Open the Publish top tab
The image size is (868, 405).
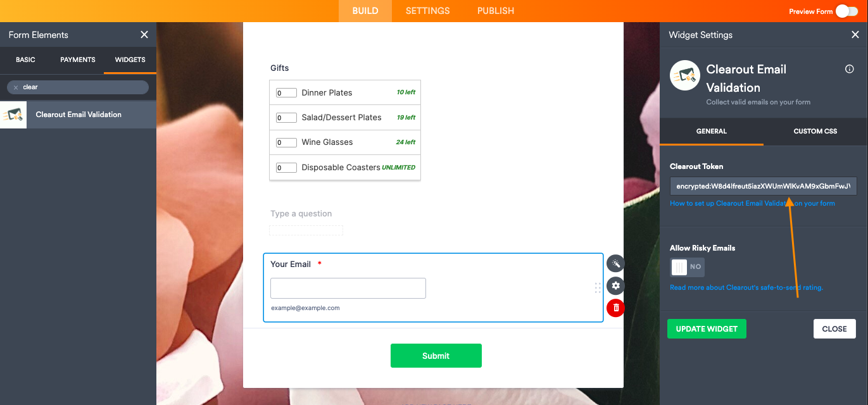pos(496,11)
